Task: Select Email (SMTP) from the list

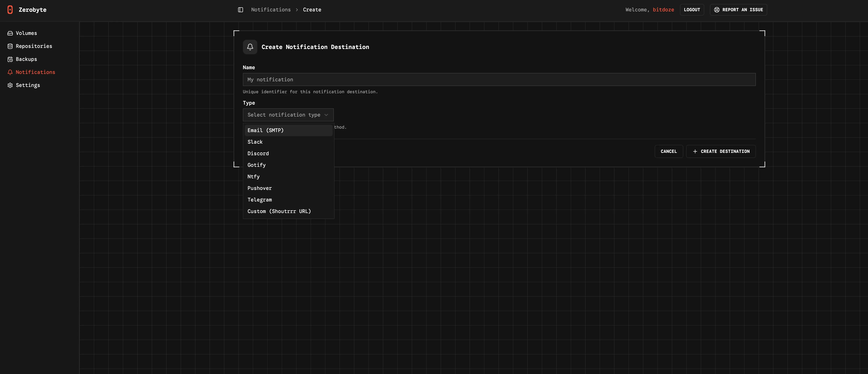Action: [265, 130]
